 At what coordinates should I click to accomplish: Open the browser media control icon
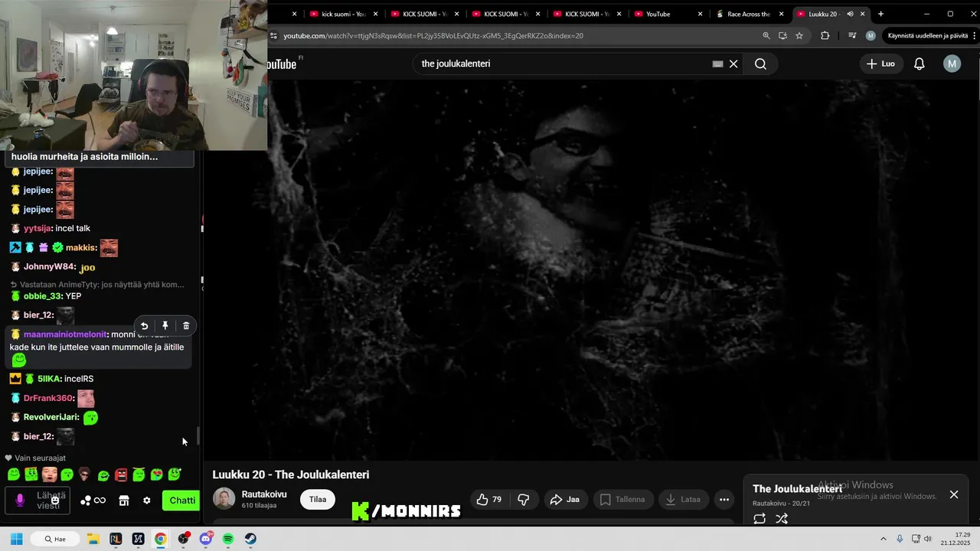[852, 35]
